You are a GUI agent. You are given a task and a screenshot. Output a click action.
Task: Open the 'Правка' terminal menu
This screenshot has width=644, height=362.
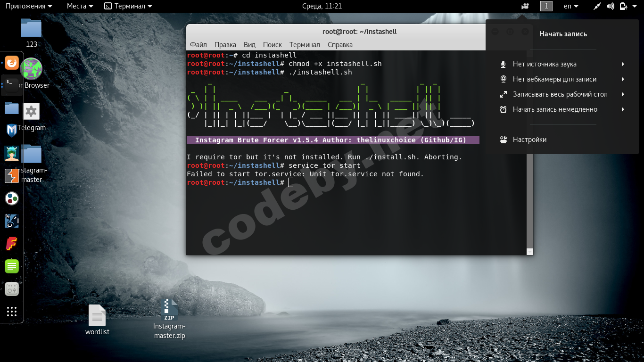[225, 45]
